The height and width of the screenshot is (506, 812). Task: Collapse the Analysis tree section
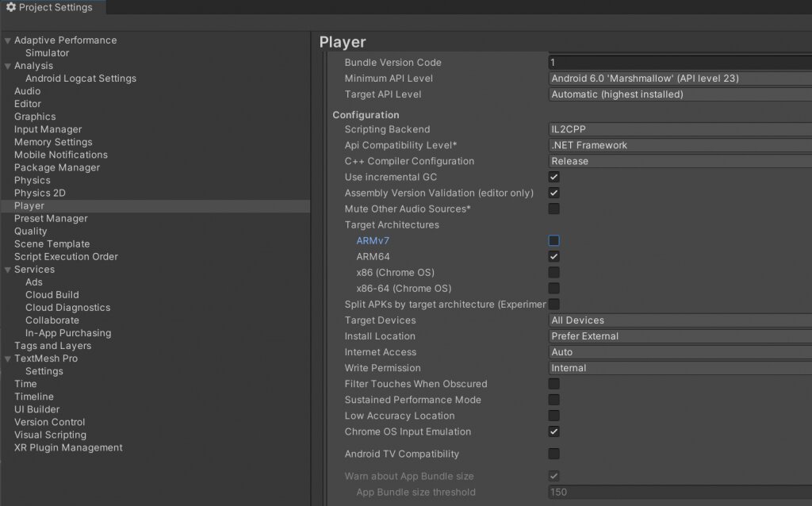pos(8,66)
